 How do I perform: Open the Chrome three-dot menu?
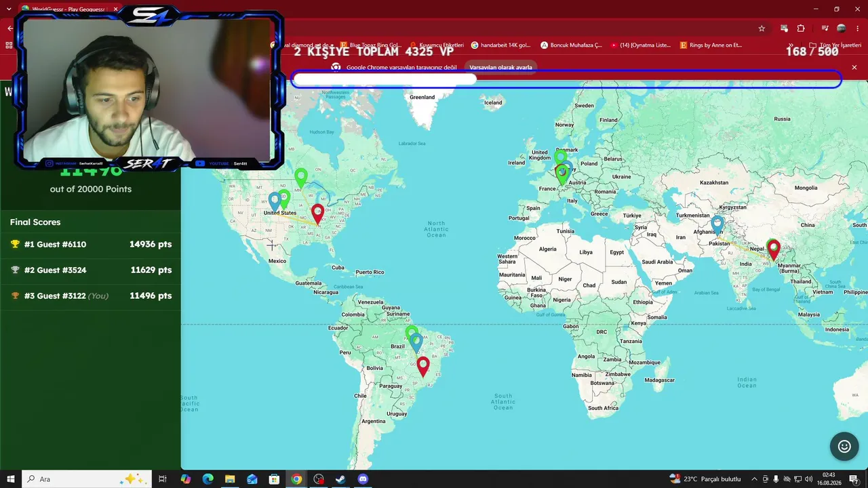point(858,28)
